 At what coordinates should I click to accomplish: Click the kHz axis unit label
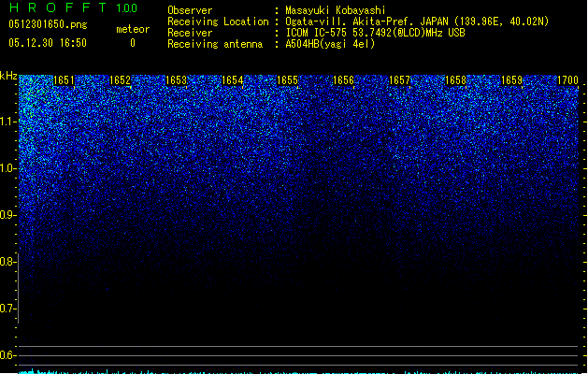click(8, 76)
